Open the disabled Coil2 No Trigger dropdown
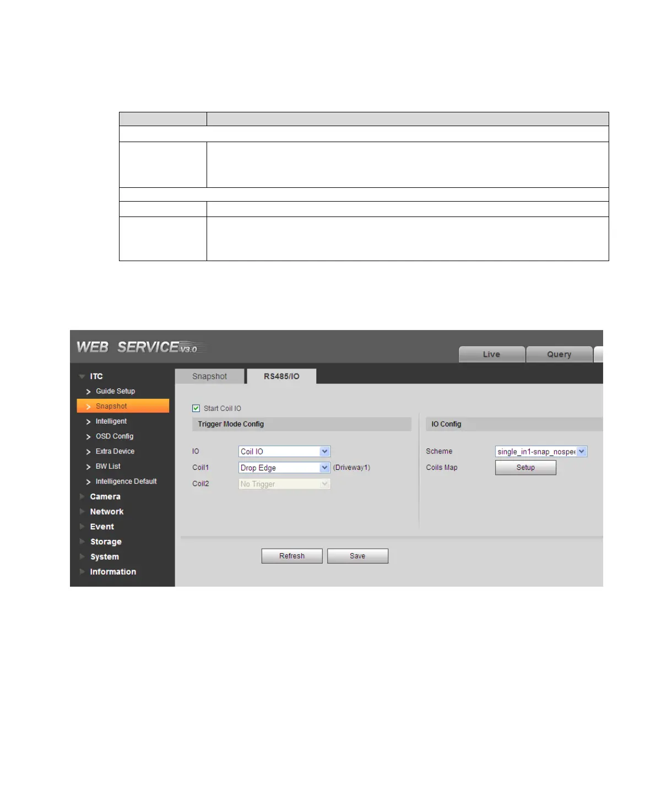 [x=284, y=484]
